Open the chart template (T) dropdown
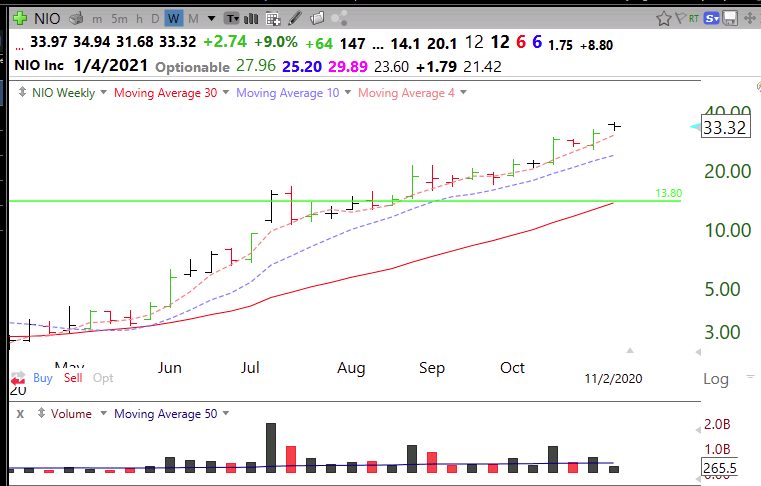 tap(232, 19)
